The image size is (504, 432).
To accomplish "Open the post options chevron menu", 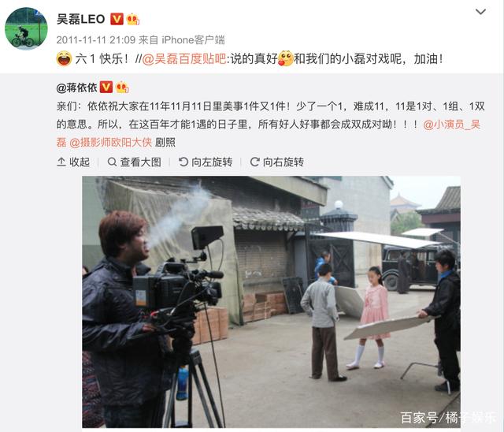I will coord(480,12).
